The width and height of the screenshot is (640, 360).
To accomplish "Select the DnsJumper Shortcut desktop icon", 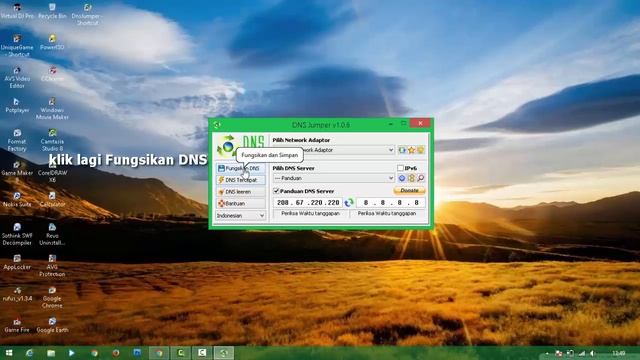I will (87, 15).
